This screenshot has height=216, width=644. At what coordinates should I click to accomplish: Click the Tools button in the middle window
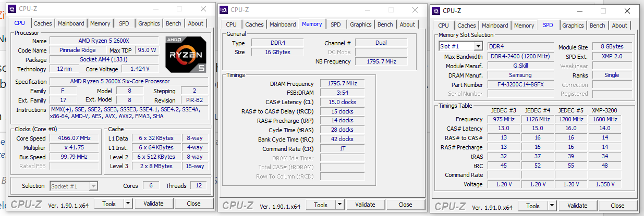point(321,205)
